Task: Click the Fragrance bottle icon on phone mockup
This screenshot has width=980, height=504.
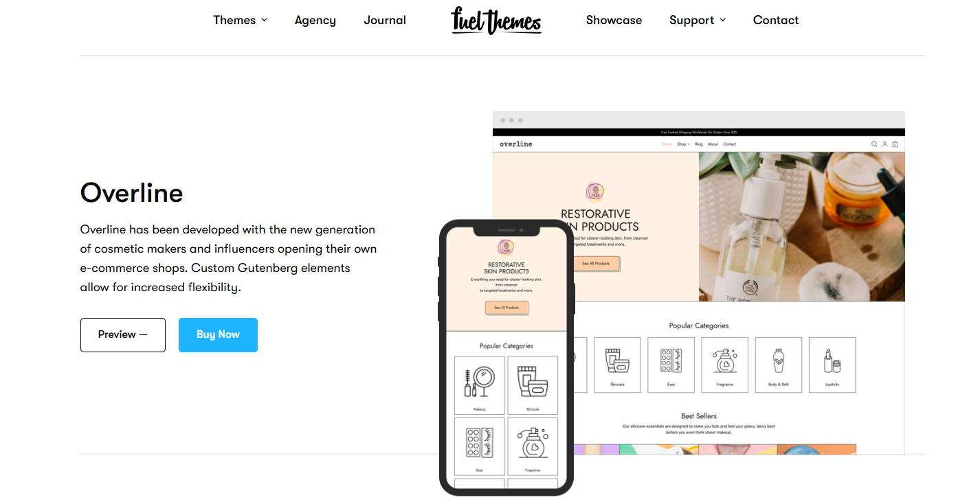Action: tap(533, 446)
